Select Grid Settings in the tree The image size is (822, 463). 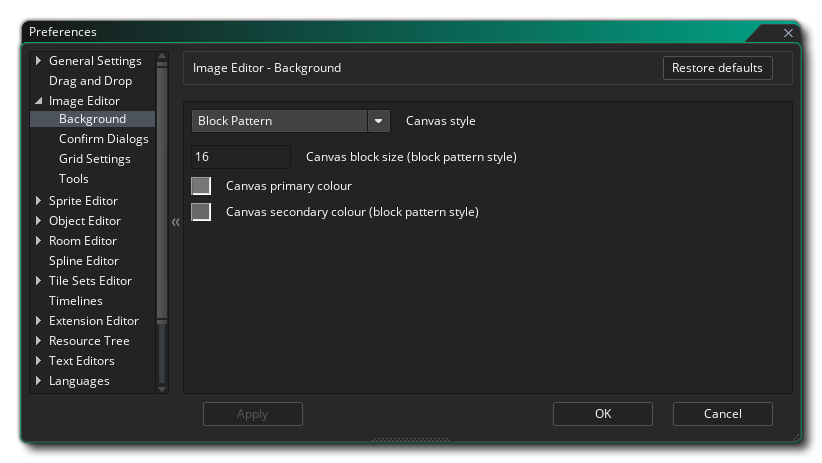tap(94, 159)
